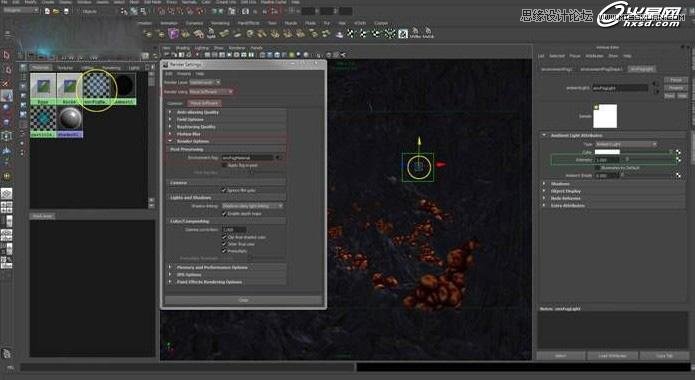Toggle the Apply fog in post checkbox
Image resolution: width=695 pixels, height=380 pixels.
pos(224,165)
